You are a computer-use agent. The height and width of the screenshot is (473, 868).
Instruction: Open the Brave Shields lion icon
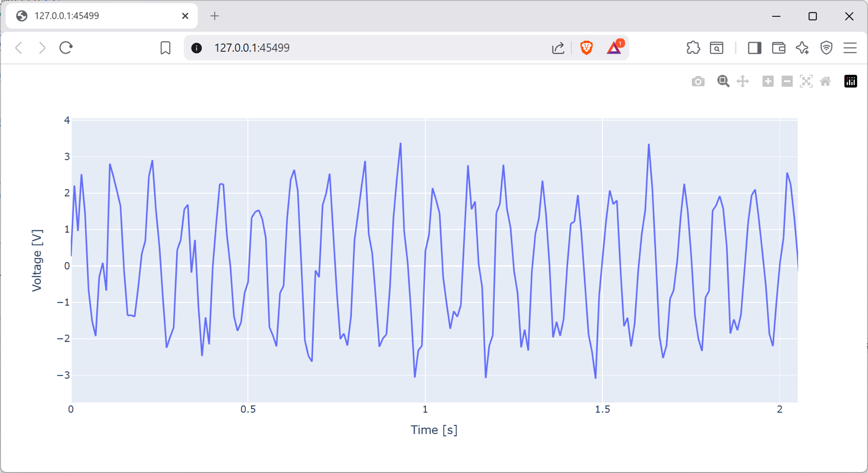[x=586, y=48]
